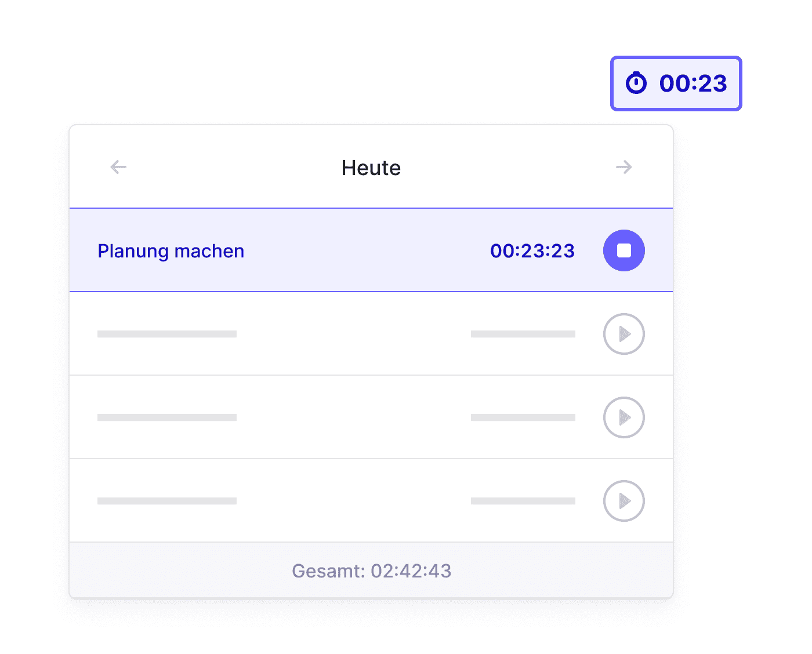Select the Planung machen task name

[x=171, y=251]
